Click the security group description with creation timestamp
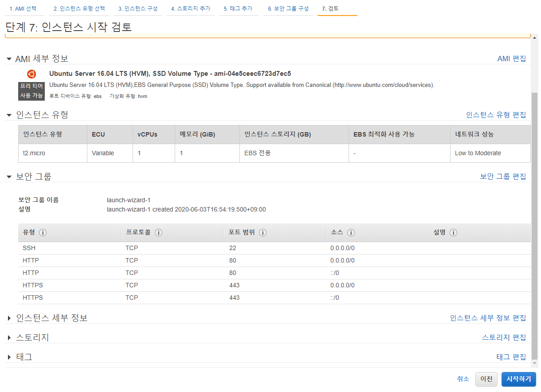The width and height of the screenshot is (541, 392). (186, 210)
